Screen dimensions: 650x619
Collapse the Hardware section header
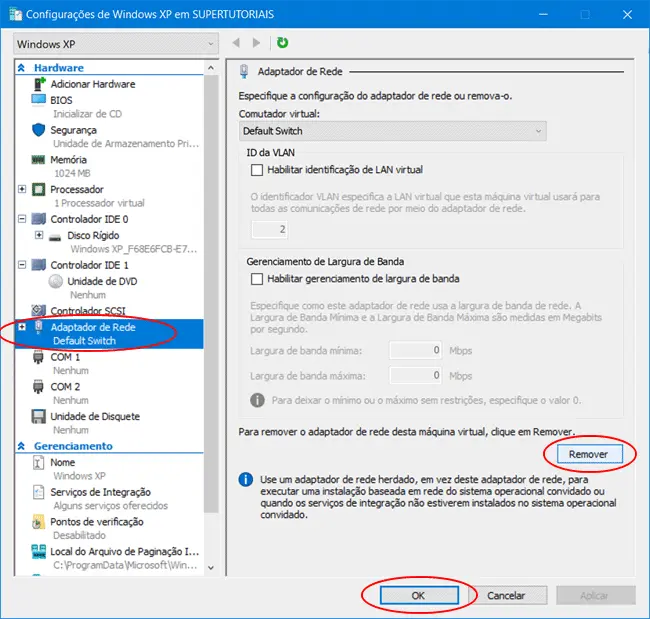click(22, 68)
